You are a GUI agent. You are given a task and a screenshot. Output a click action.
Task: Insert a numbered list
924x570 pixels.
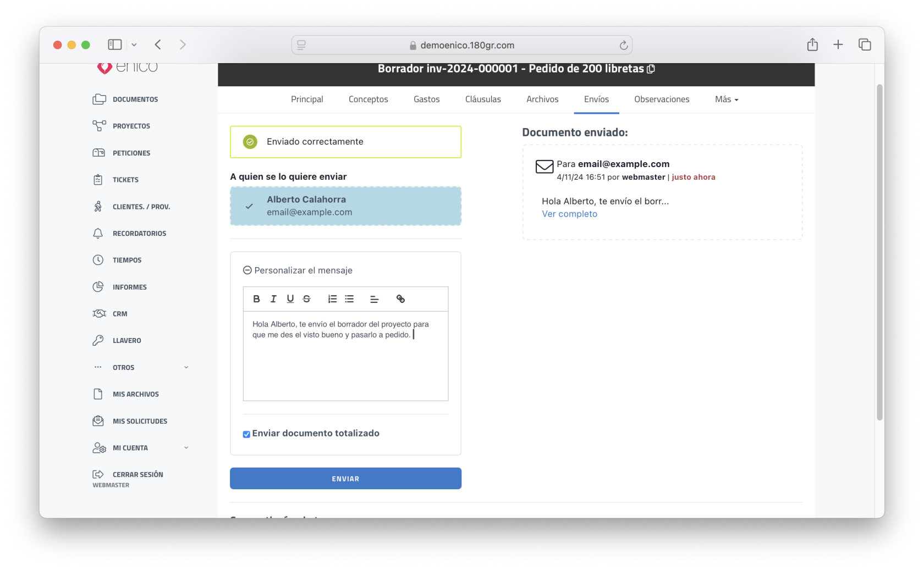(x=332, y=299)
